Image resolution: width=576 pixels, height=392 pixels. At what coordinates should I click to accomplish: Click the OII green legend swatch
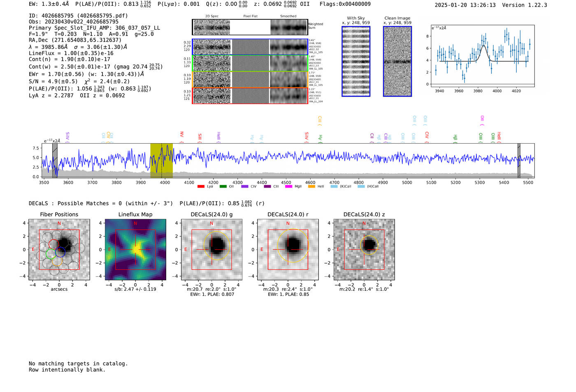coord(223,186)
